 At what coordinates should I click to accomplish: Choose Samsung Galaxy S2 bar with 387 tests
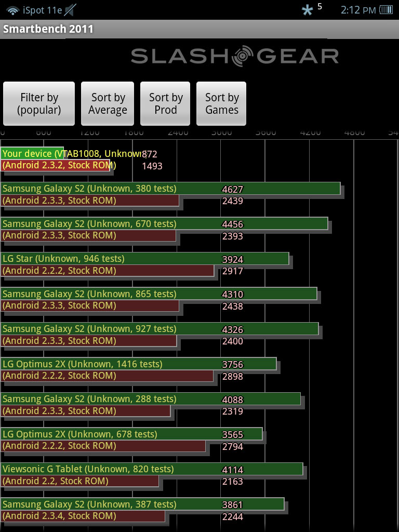pos(142,504)
